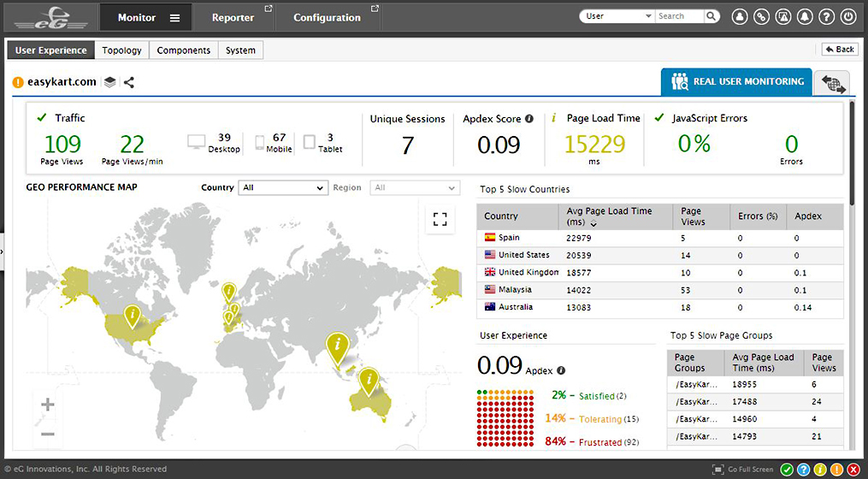Open the User search type dropdown
Screen dimensions: 868x479
617,16
